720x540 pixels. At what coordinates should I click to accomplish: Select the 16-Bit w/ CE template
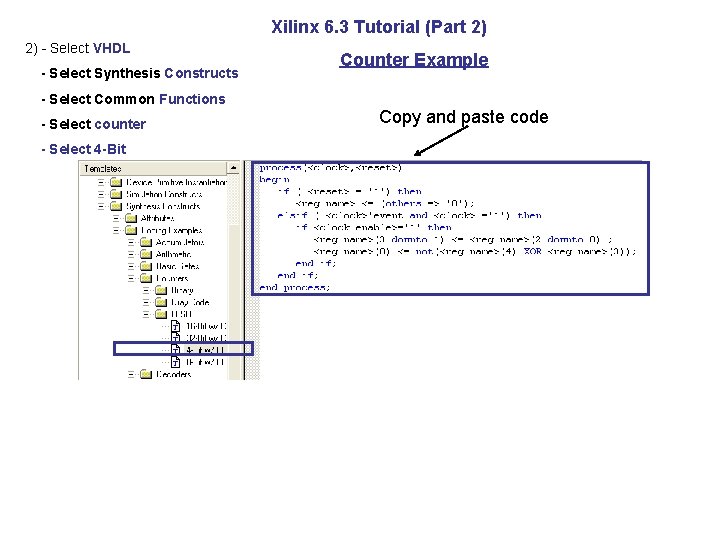(x=206, y=326)
